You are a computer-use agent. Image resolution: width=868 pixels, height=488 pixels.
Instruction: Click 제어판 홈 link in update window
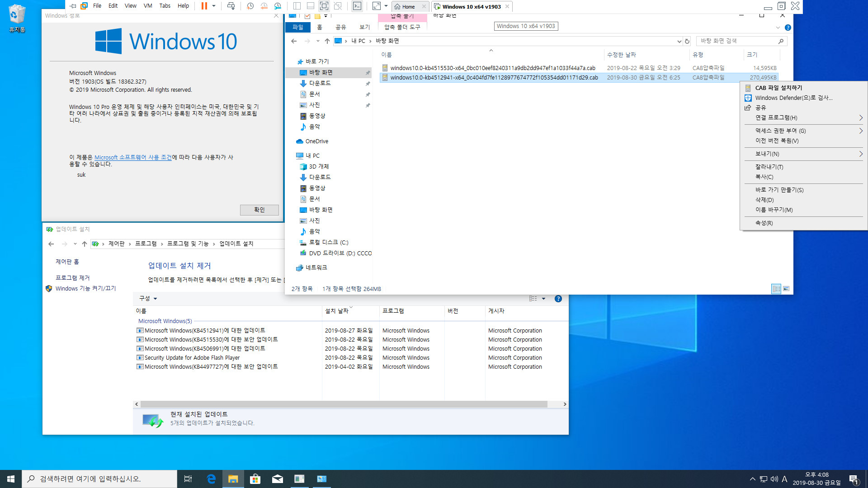click(x=67, y=262)
